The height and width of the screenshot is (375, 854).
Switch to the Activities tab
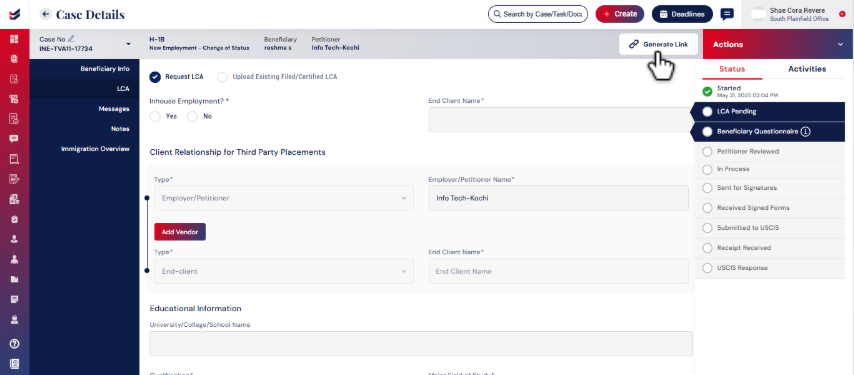tap(807, 69)
